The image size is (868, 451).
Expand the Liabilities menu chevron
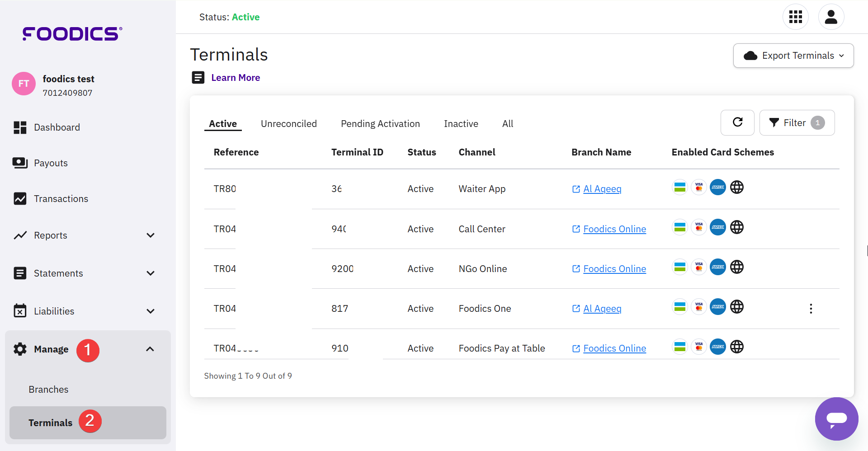(151, 311)
